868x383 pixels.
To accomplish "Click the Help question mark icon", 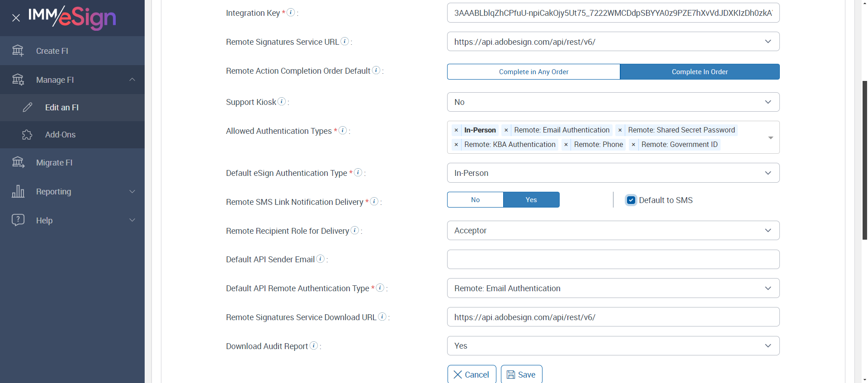I will [18, 220].
